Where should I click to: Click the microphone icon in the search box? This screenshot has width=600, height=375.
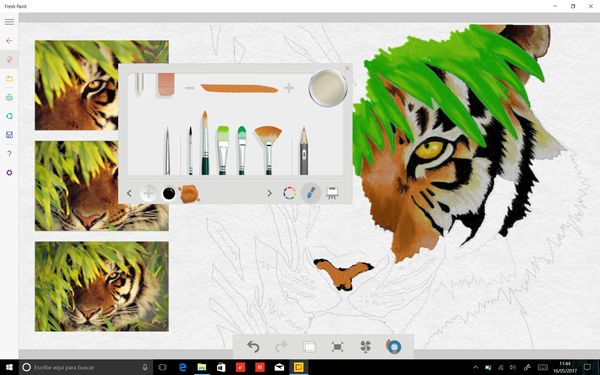click(x=145, y=367)
